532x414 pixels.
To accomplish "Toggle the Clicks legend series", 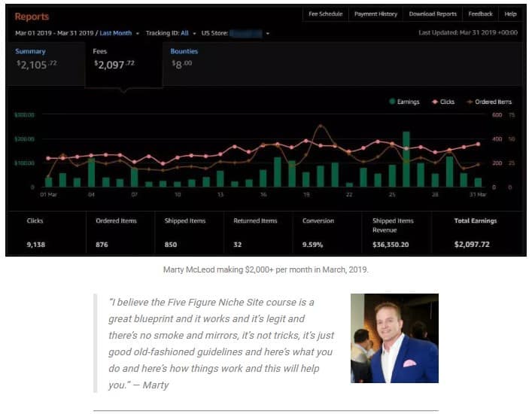I will 443,102.
